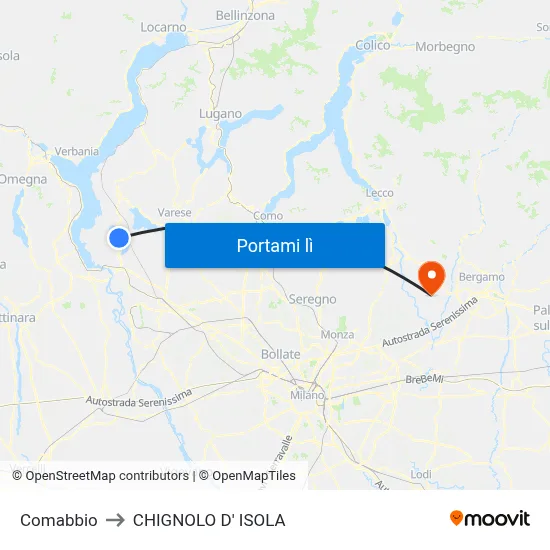The image size is (550, 550).
Task: Click the Milano city label on map
Action: [307, 395]
